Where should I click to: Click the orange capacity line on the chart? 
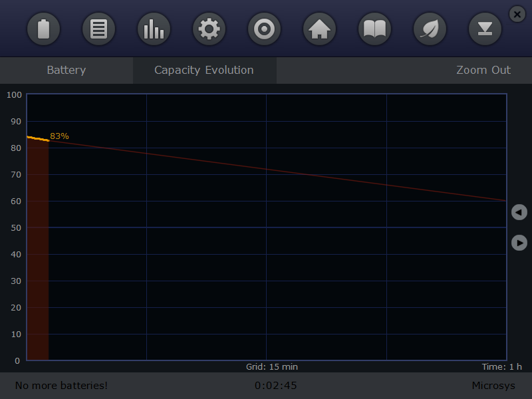tap(38, 138)
